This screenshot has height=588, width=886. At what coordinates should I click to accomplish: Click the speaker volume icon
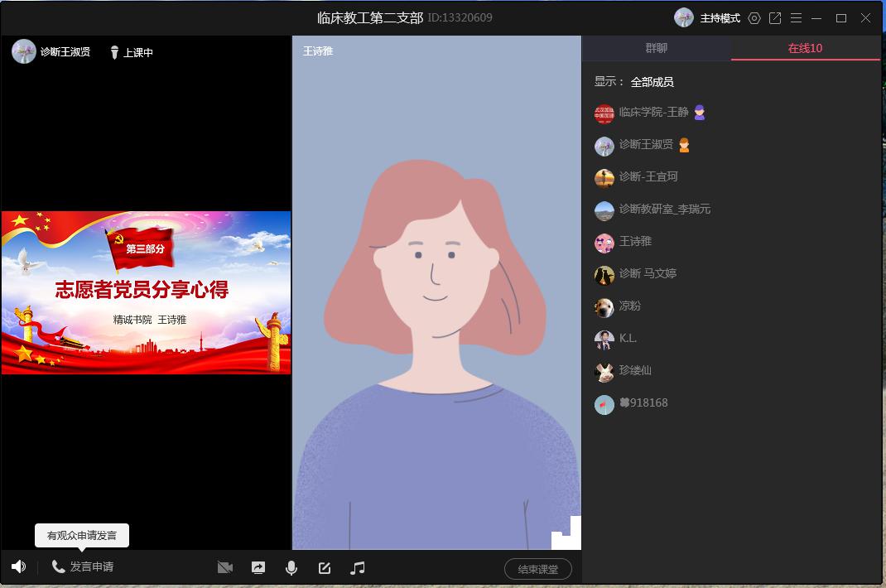pos(18,567)
